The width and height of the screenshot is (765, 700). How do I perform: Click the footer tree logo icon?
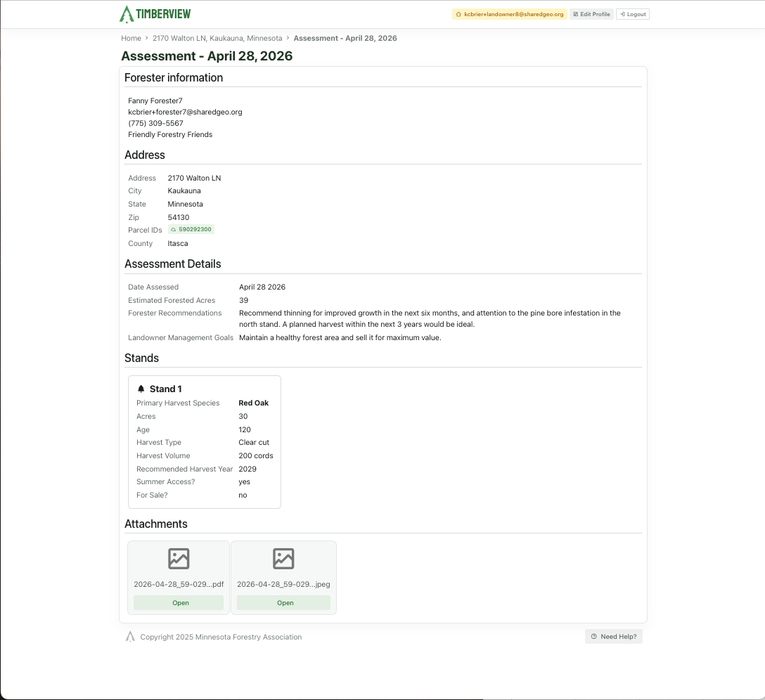[x=130, y=637]
